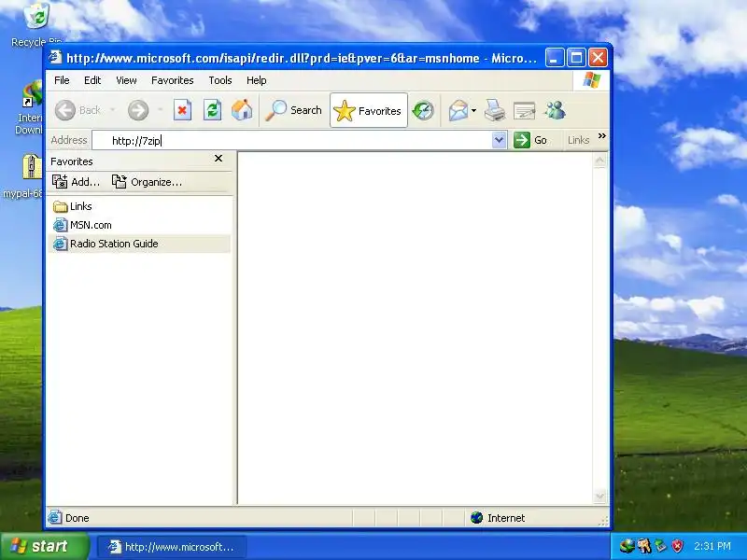747x560 pixels.
Task: Click the Links toolbar label
Action: (x=578, y=140)
